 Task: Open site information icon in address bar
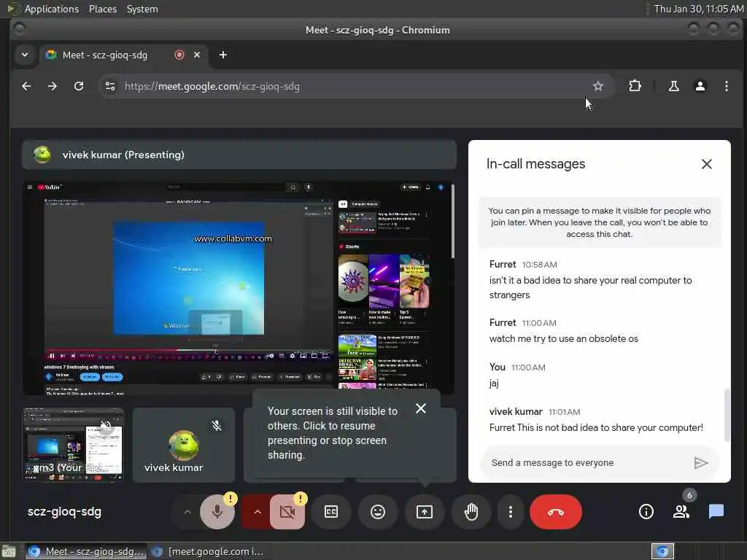pos(110,86)
